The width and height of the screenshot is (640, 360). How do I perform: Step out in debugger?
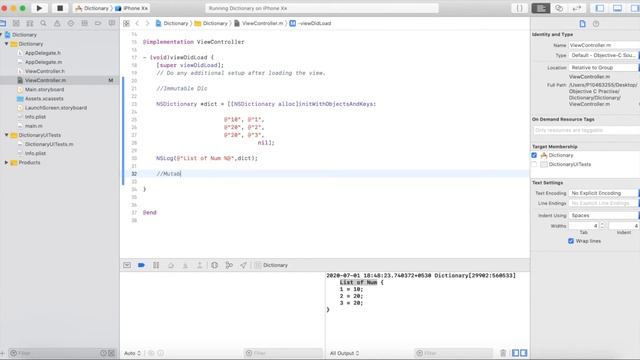tap(200, 265)
